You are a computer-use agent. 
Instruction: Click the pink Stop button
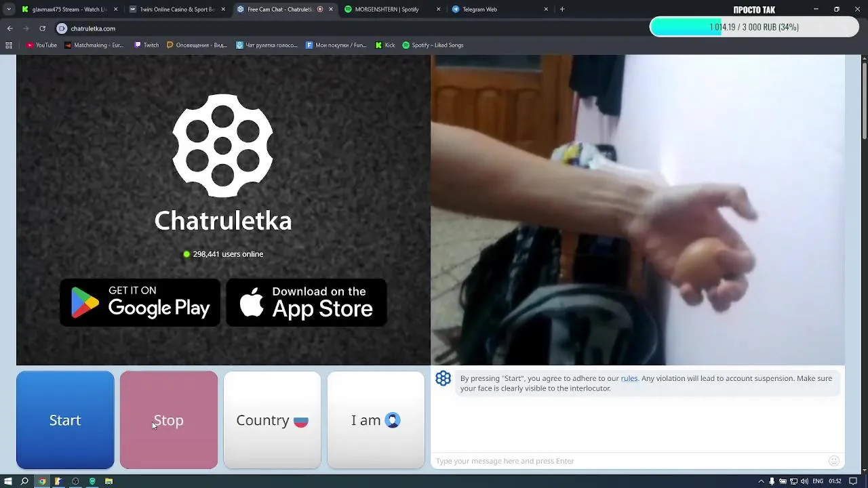tap(169, 420)
